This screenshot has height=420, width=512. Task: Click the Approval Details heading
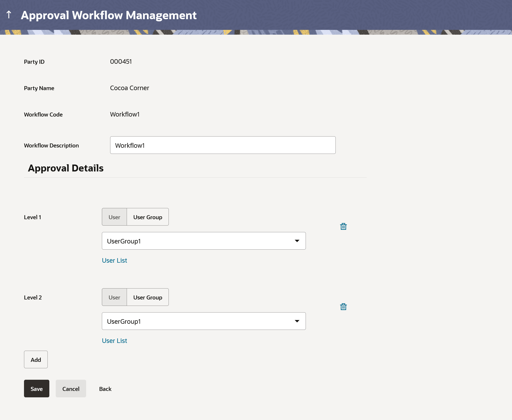pyautogui.click(x=66, y=168)
